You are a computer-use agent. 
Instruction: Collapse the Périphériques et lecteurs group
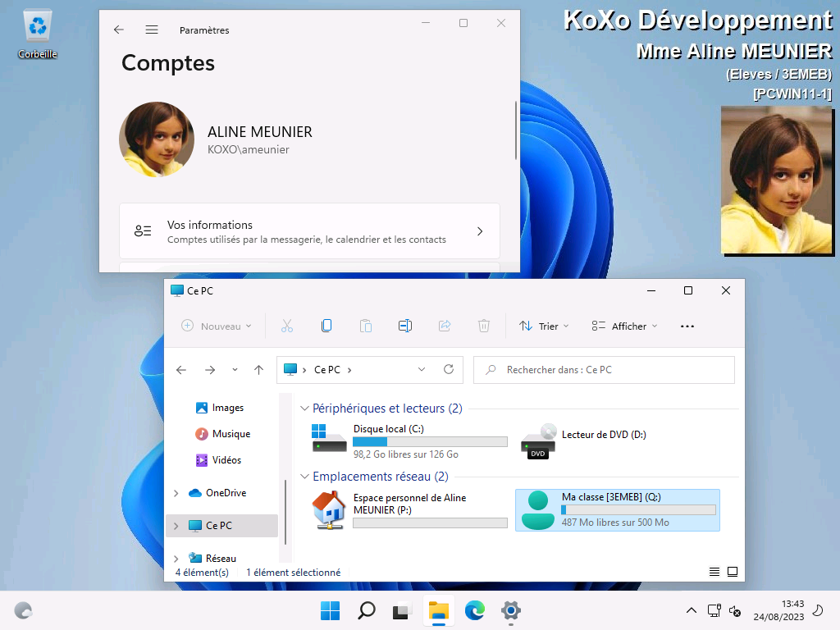[305, 409]
